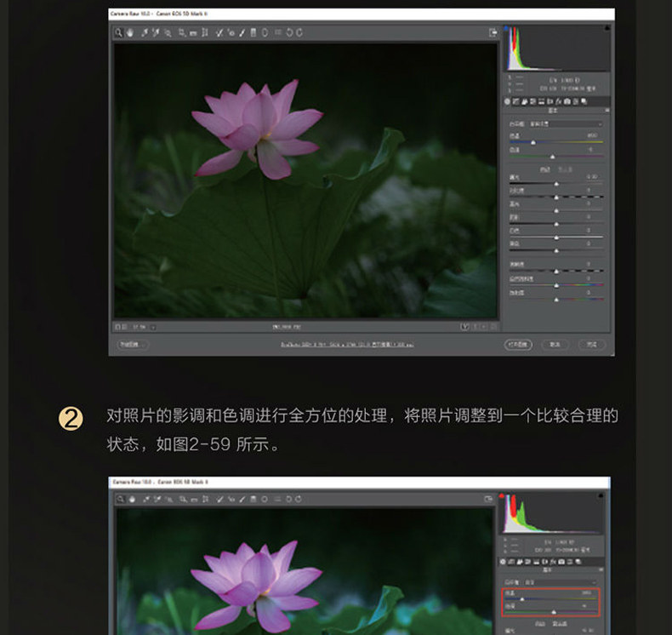
Task: Toggle highlight clipping warning in upper window histogram
Action: coord(607,28)
